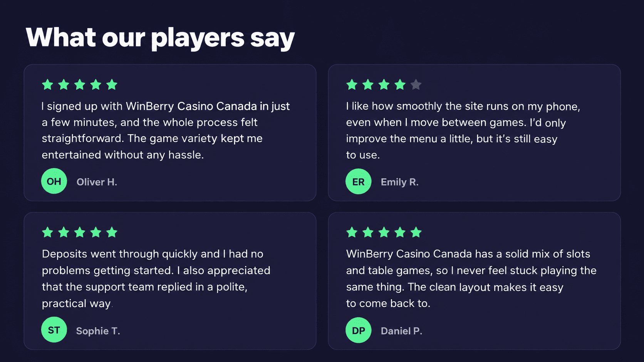The height and width of the screenshot is (362, 644).
Task: Click the DP avatar for Daniel P.
Action: click(358, 330)
